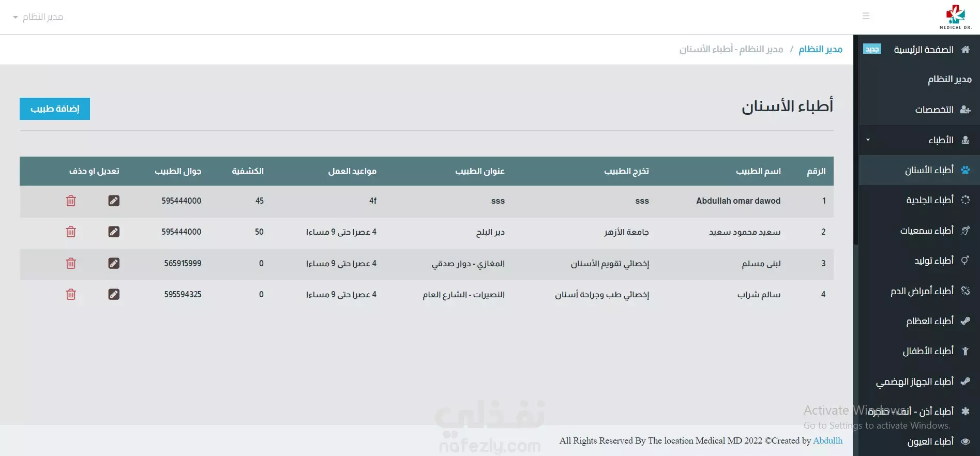The width and height of the screenshot is (980, 456).
Task: Select أطباء أمراض الدم in sidebar
Action: (922, 291)
